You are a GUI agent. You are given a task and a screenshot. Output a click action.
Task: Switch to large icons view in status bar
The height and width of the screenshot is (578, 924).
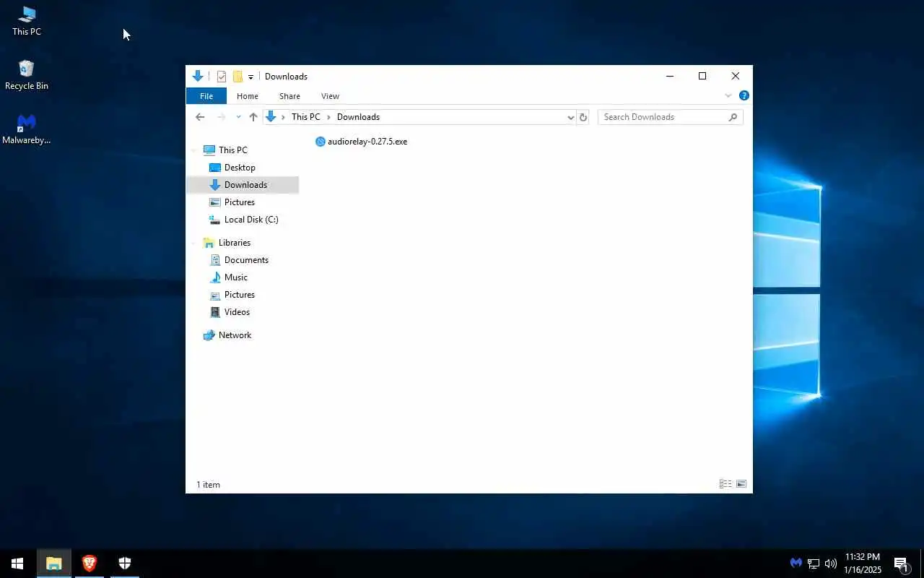(741, 484)
